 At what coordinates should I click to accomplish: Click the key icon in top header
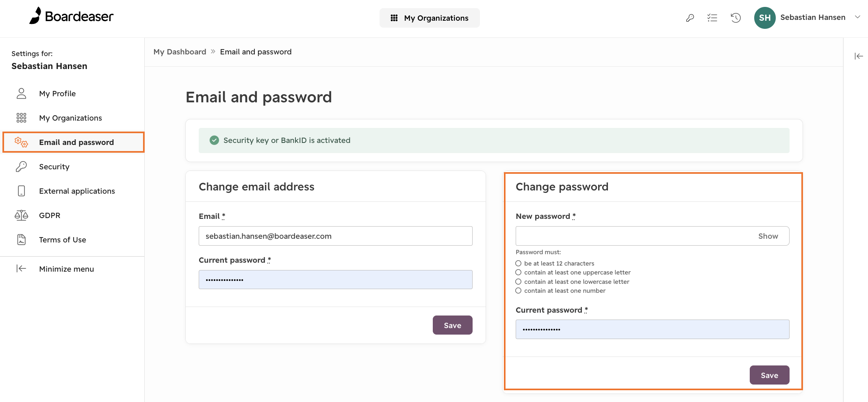(x=690, y=18)
